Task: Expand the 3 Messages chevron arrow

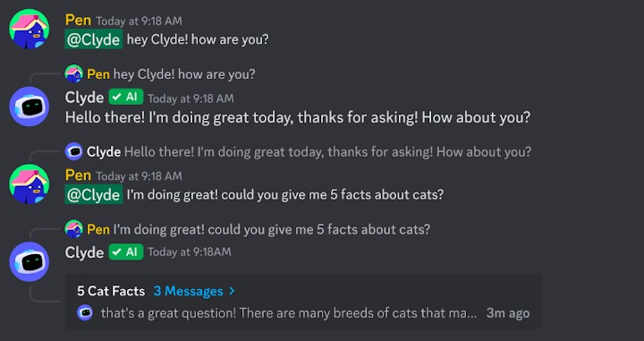Action: pyautogui.click(x=232, y=291)
